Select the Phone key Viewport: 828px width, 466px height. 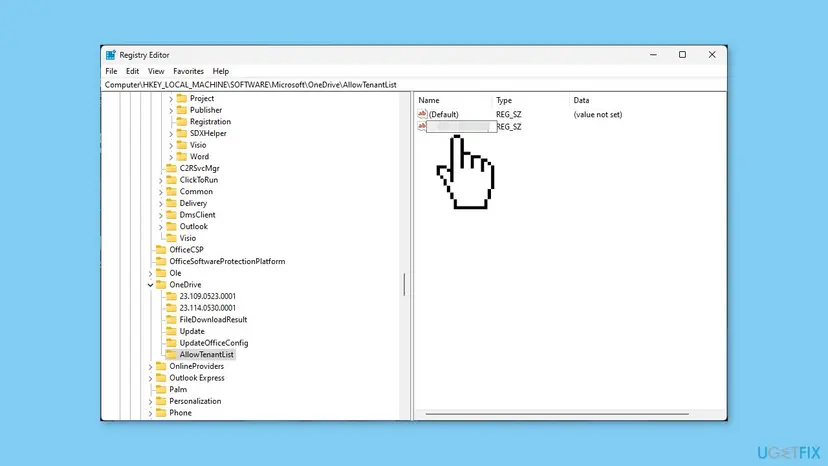180,413
